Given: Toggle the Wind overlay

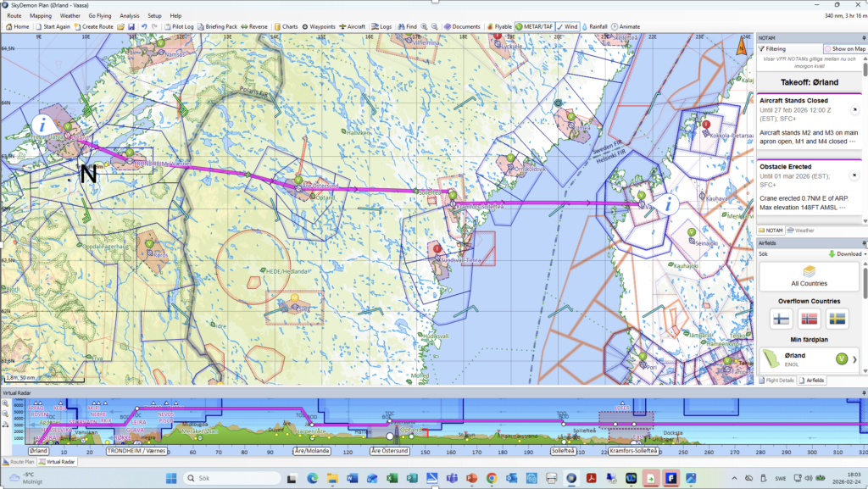Looking at the screenshot, I should 567,26.
